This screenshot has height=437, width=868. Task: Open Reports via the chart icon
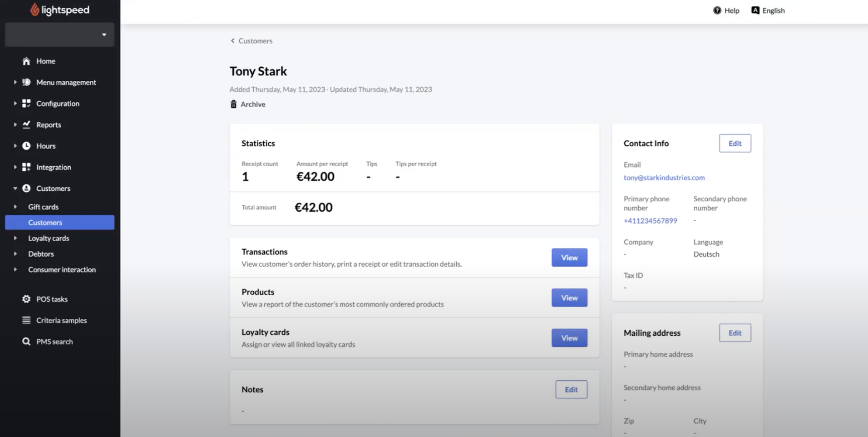point(26,124)
